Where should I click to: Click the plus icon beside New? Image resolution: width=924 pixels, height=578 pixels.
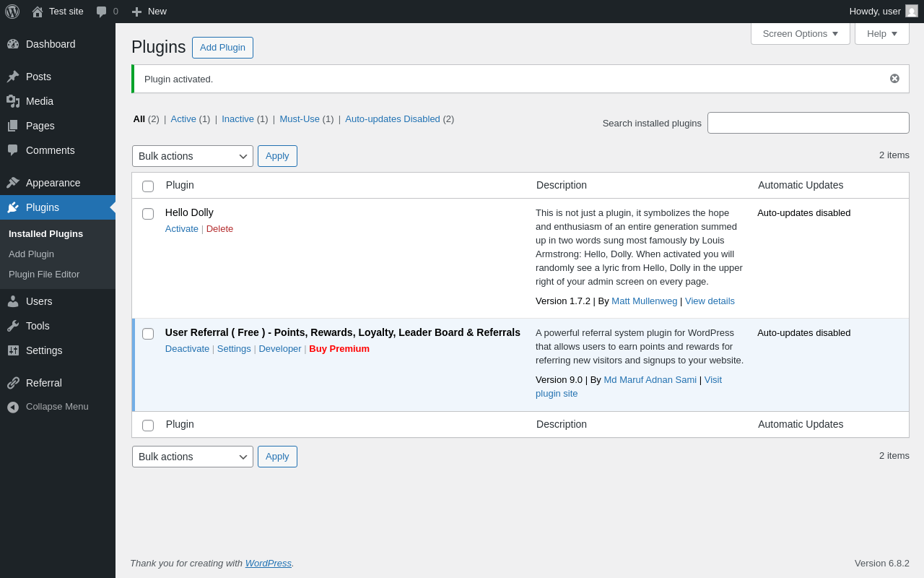tap(136, 12)
